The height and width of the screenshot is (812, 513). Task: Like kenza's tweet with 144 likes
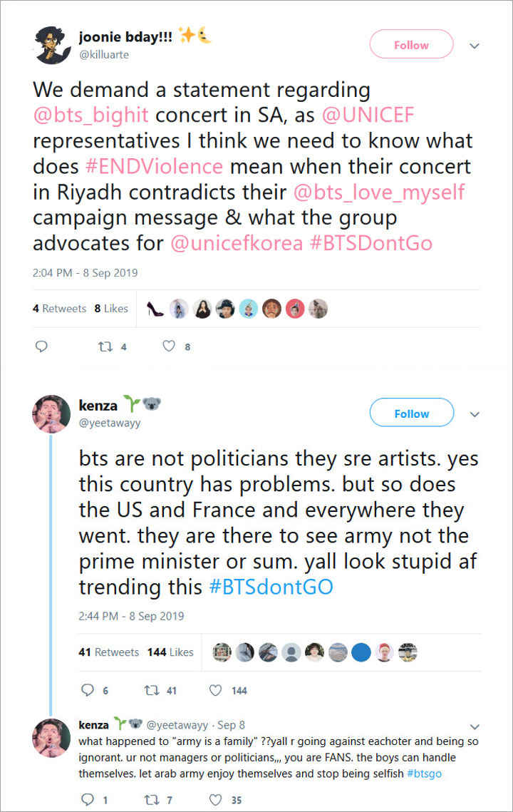pyautogui.click(x=214, y=690)
